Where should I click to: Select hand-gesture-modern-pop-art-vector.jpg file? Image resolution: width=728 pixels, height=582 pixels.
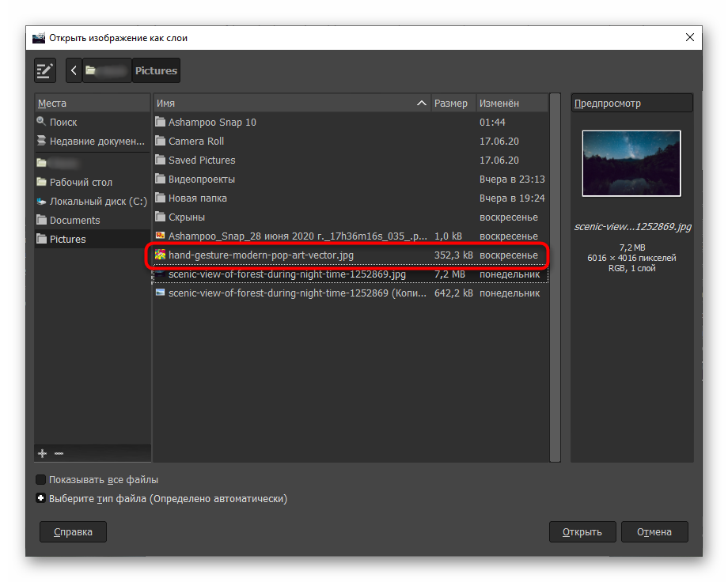click(351, 255)
